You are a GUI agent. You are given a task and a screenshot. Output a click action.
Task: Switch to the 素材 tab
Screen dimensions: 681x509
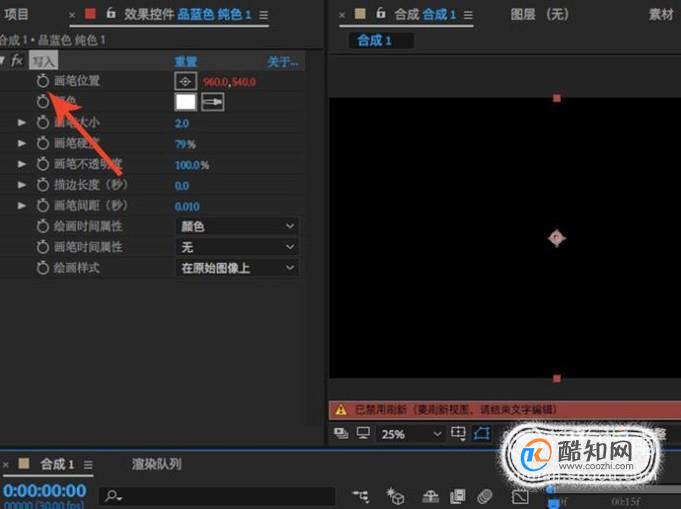point(661,14)
